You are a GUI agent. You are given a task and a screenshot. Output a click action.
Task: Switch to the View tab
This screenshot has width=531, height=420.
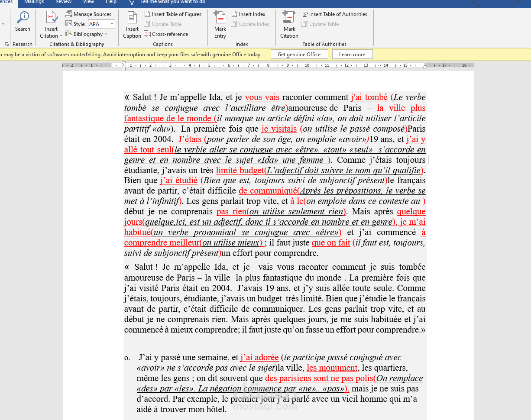pyautogui.click(x=88, y=2)
